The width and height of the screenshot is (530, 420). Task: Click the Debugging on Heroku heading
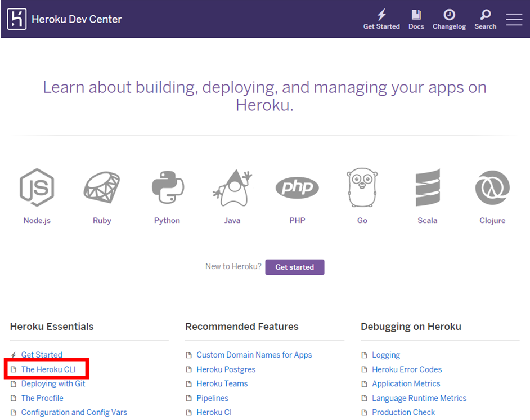tap(411, 327)
